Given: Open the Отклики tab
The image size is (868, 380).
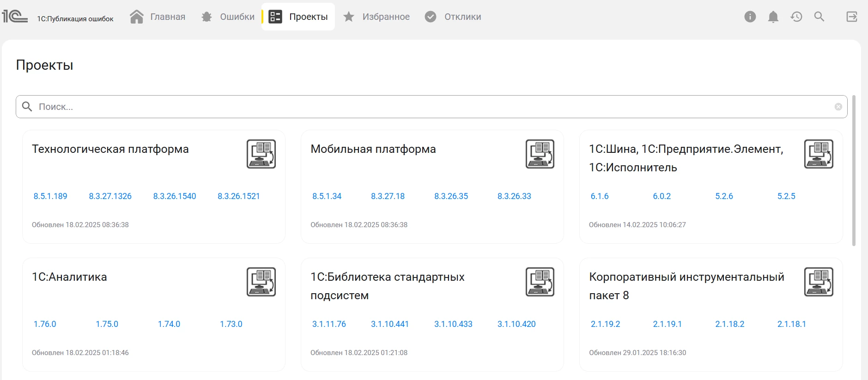Looking at the screenshot, I should coord(453,17).
